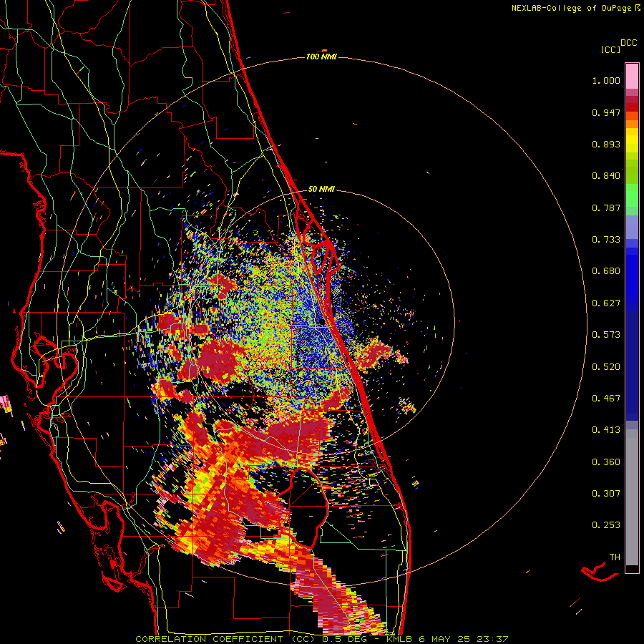Pick the pink segment of the color bar
Viewport: 644px width, 644px height.
[632, 76]
